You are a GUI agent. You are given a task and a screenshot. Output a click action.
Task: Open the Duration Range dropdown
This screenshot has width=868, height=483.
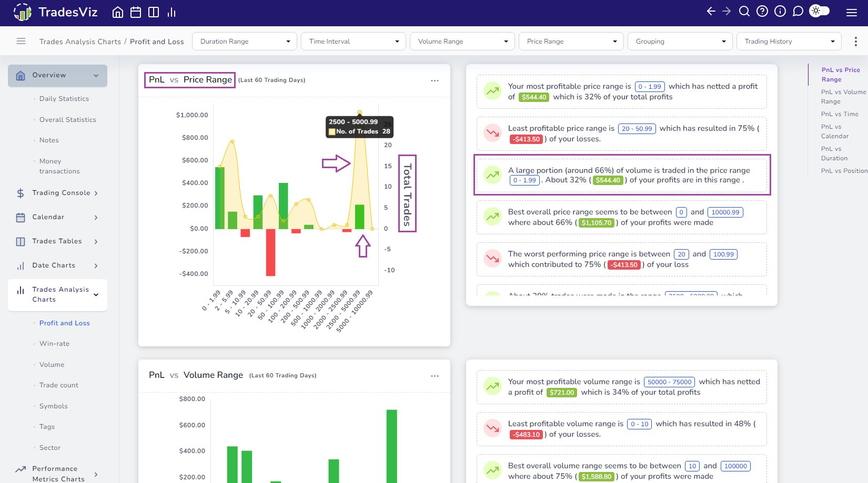[x=245, y=42]
